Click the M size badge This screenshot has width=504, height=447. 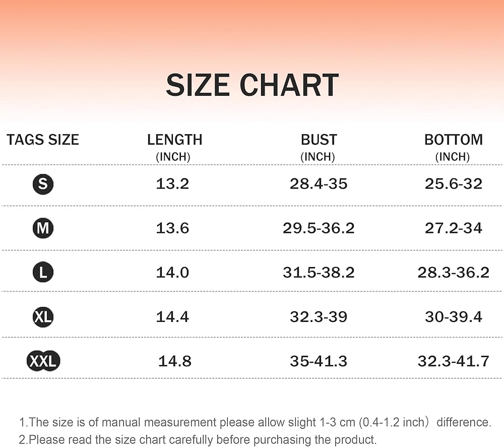click(43, 228)
